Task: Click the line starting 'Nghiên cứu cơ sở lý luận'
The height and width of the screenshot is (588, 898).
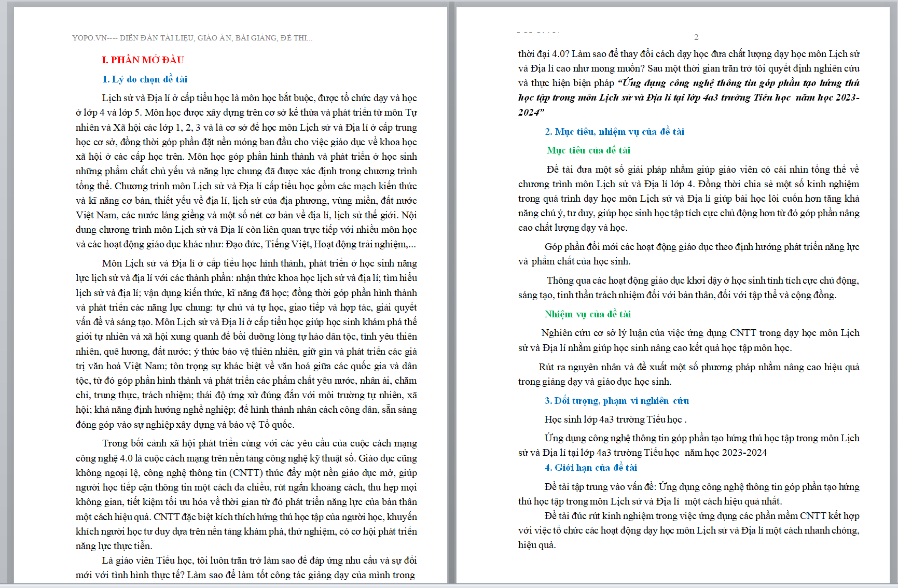Action: (x=700, y=333)
